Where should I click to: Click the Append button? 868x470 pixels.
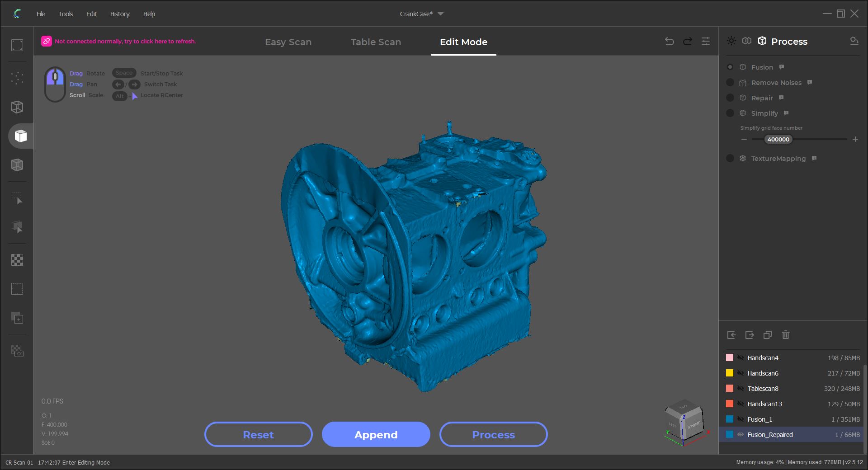(x=376, y=434)
